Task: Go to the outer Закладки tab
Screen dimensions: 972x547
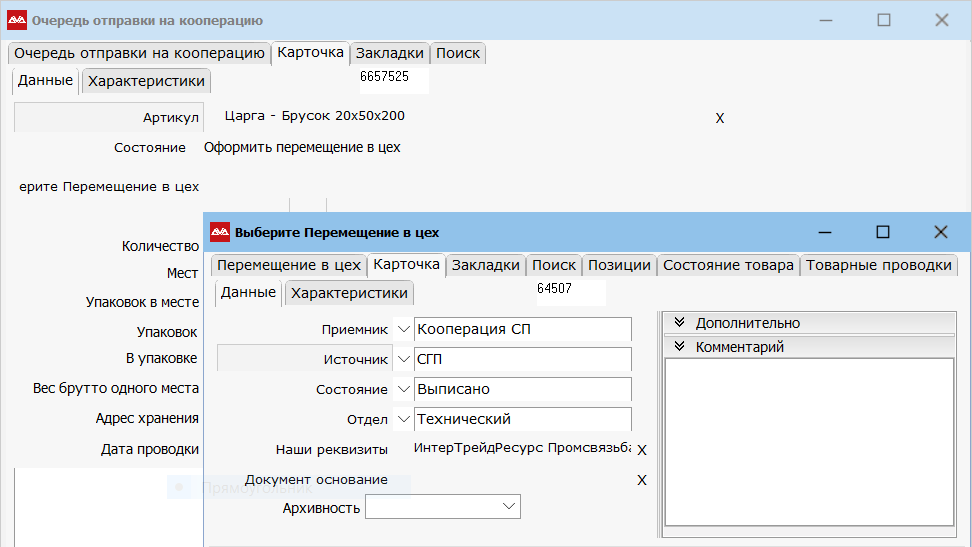Action: [x=389, y=53]
